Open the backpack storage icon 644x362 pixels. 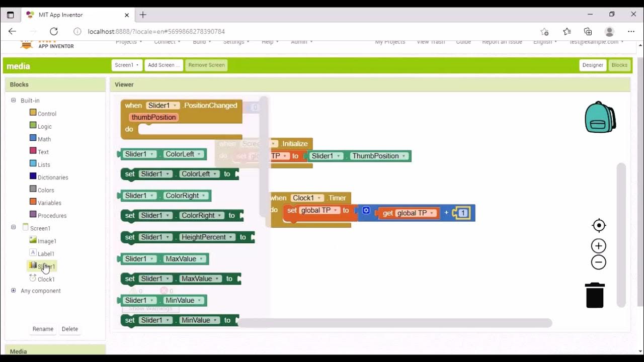600,117
